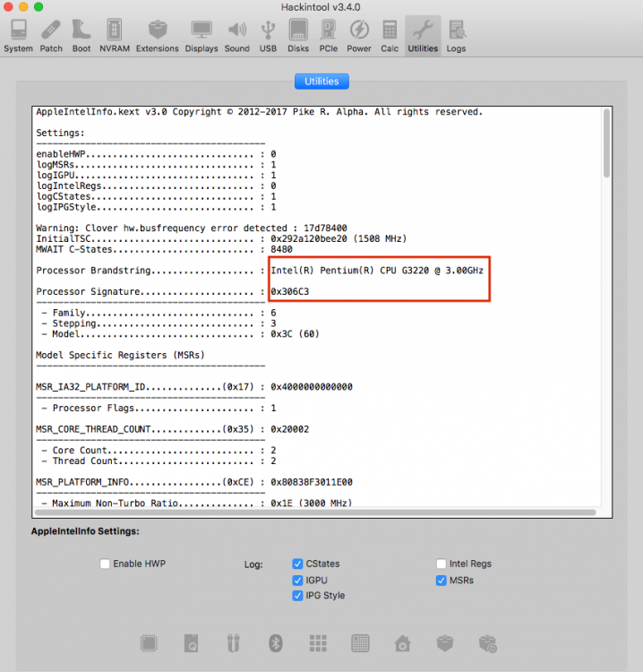This screenshot has width=643, height=672.
Task: Click the Processor Flags line
Action: pyautogui.click(x=159, y=408)
